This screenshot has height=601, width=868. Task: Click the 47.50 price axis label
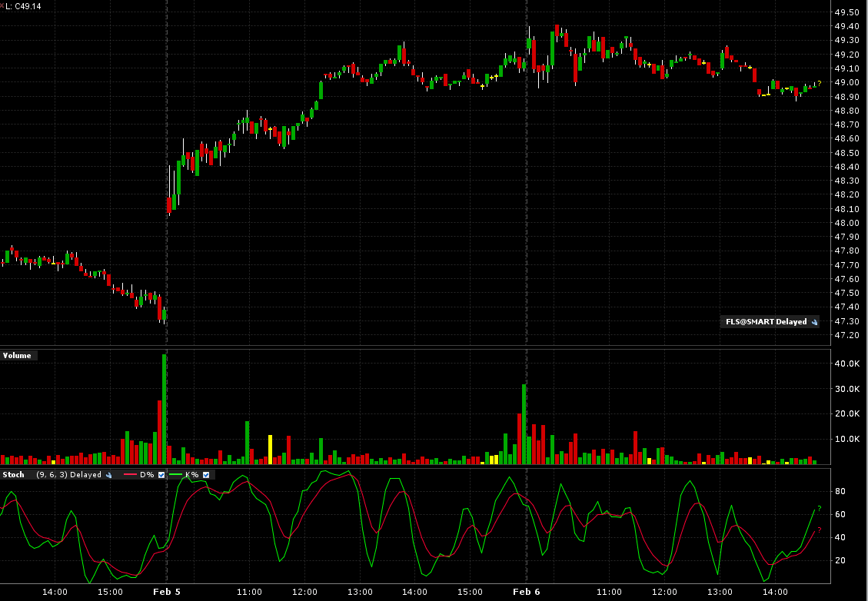point(847,294)
